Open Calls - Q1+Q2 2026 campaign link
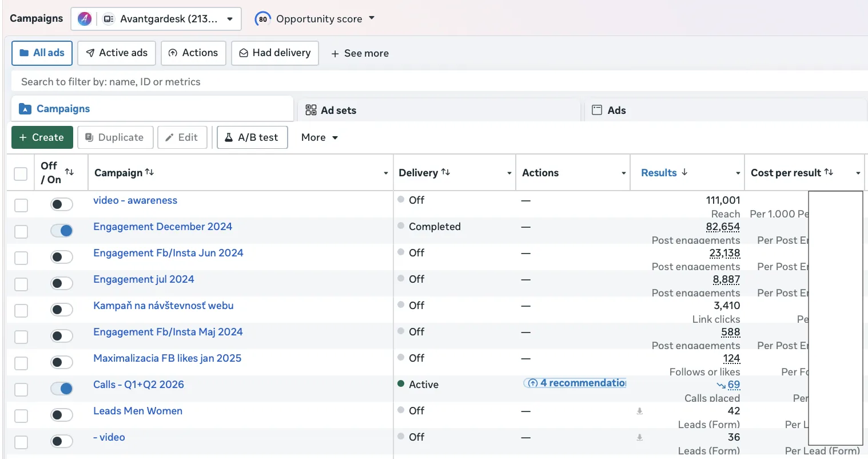 (138, 385)
